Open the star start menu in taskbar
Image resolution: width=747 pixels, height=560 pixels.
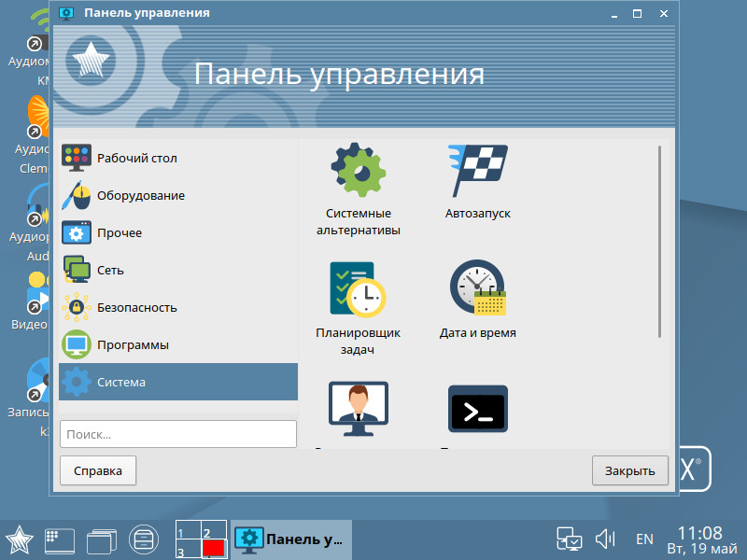[x=20, y=539]
